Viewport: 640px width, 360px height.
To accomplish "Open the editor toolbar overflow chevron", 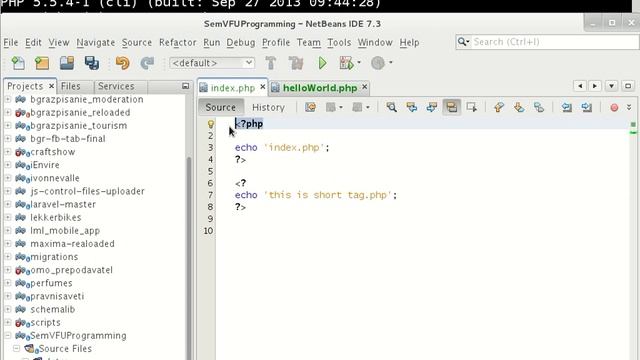I will [x=629, y=107].
